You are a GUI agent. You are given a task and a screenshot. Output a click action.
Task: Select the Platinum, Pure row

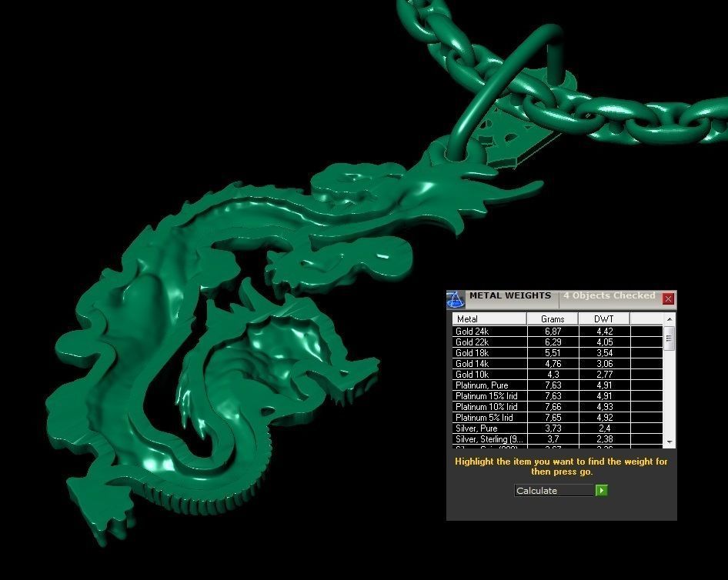(x=558, y=385)
